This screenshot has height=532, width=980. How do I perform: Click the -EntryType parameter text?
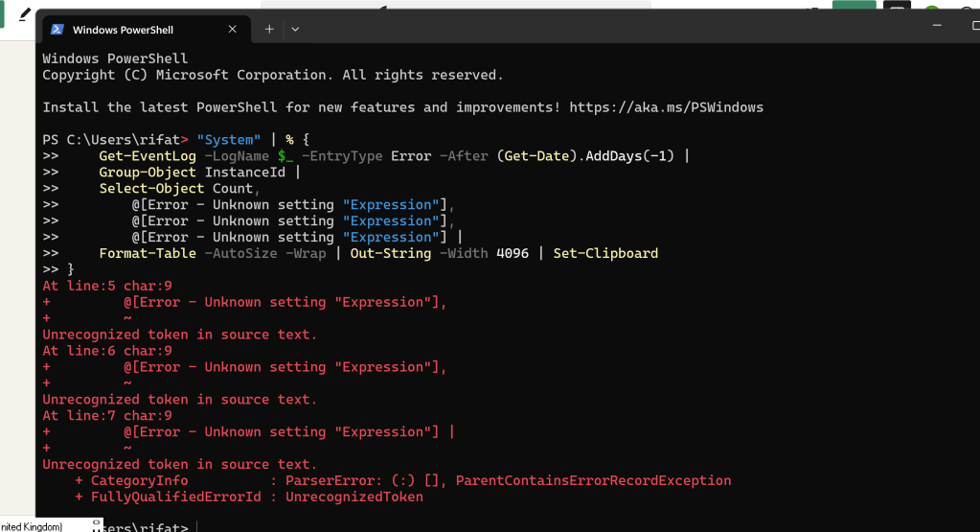342,155
